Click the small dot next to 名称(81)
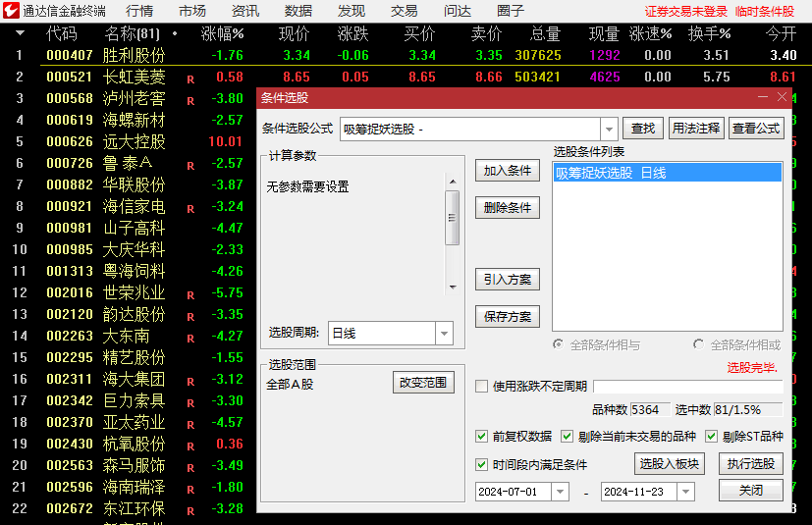This screenshot has width=812, height=525. click(x=175, y=33)
